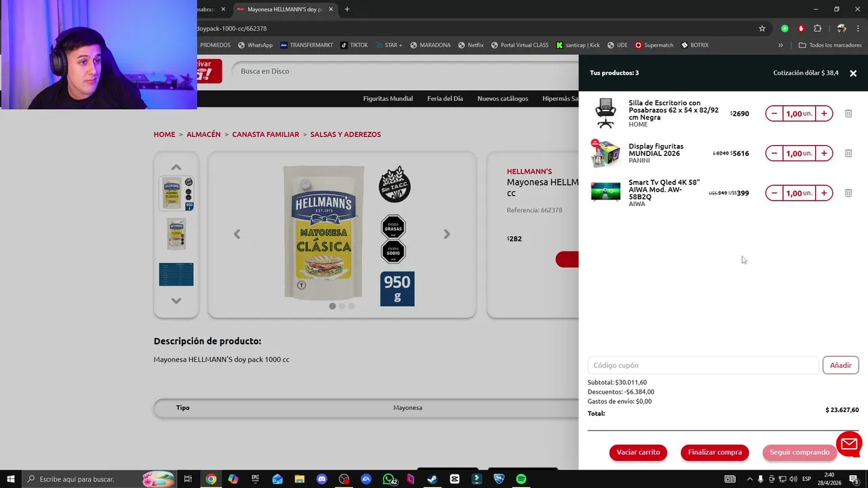Open BOTRIX bookmark

point(694,45)
